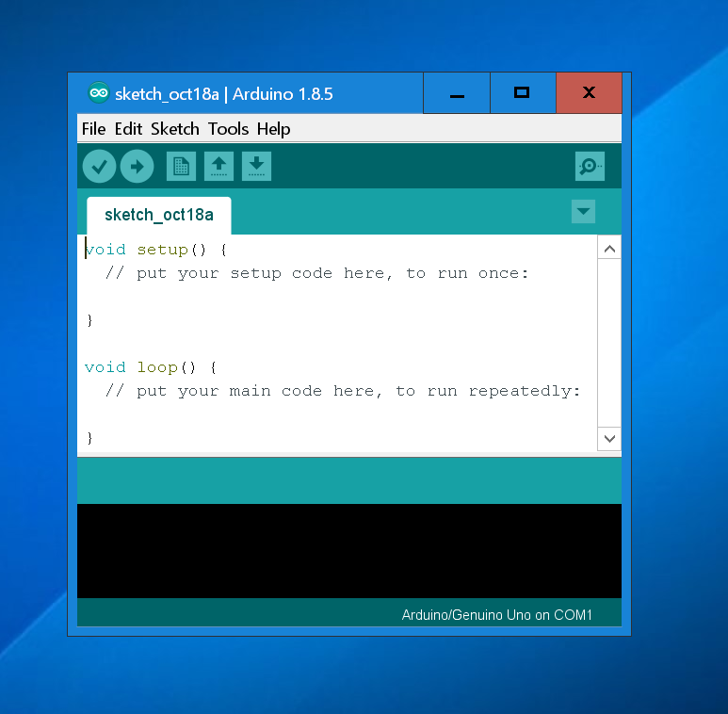Maximize the Arduino window
The height and width of the screenshot is (714, 728).
click(522, 93)
